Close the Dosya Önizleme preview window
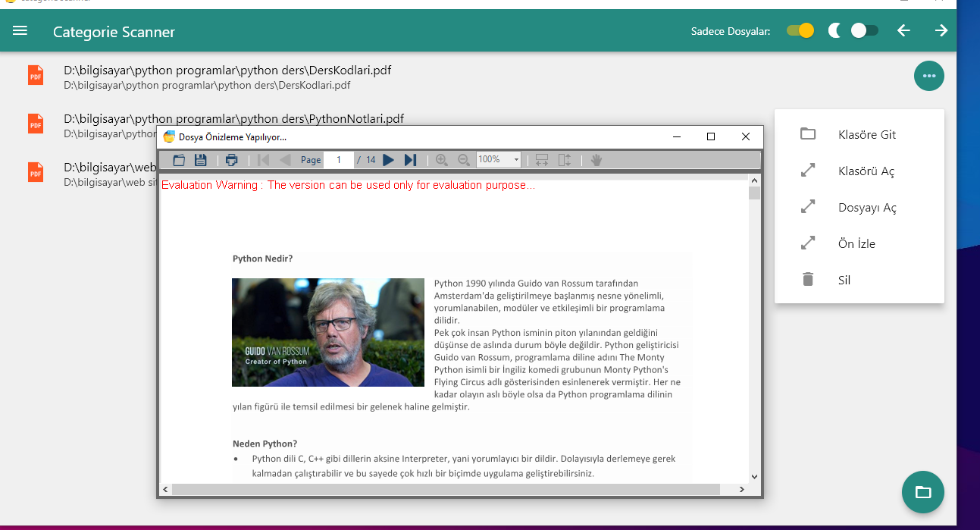Image resolution: width=980 pixels, height=530 pixels. [746, 136]
